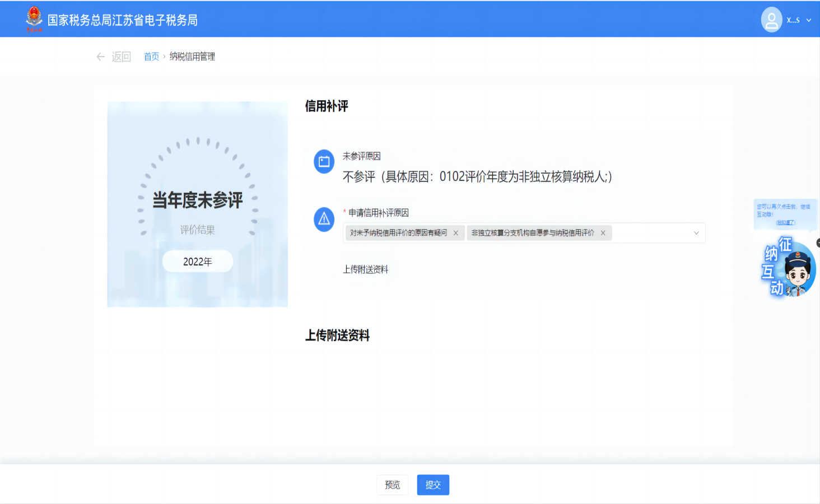Go to 首页 in the breadcrumb

[x=151, y=57]
